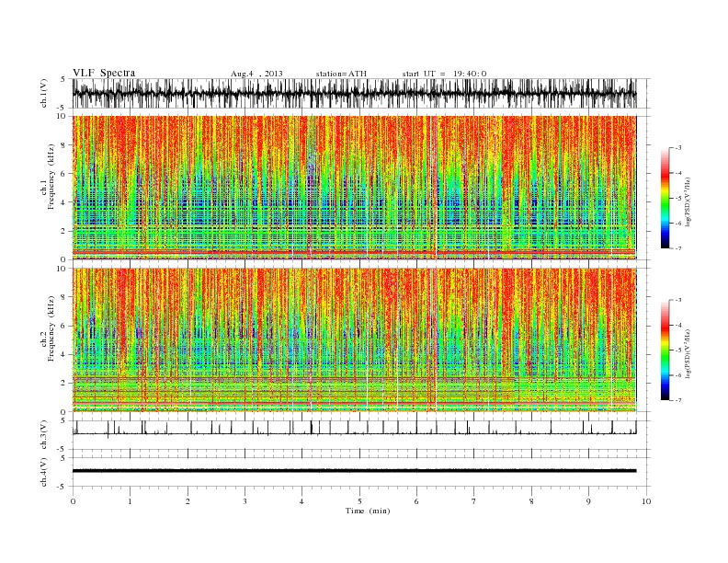Image resolution: width=728 pixels, height=563 pixels.
Task: Click the "-3" label on ch.1 color bar
Action: (677, 148)
